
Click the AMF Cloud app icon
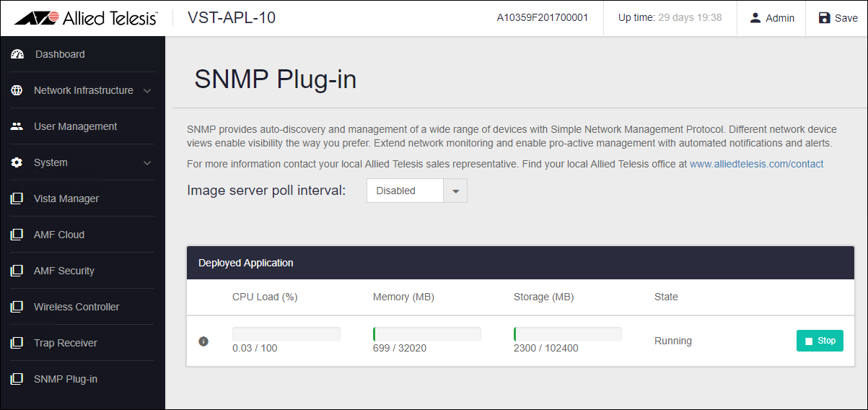point(17,235)
